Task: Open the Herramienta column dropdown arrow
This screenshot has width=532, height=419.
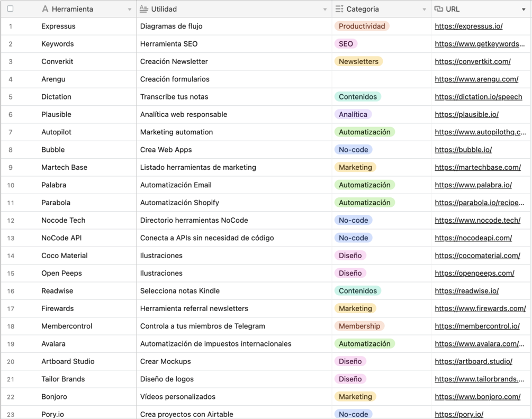Action: click(130, 10)
